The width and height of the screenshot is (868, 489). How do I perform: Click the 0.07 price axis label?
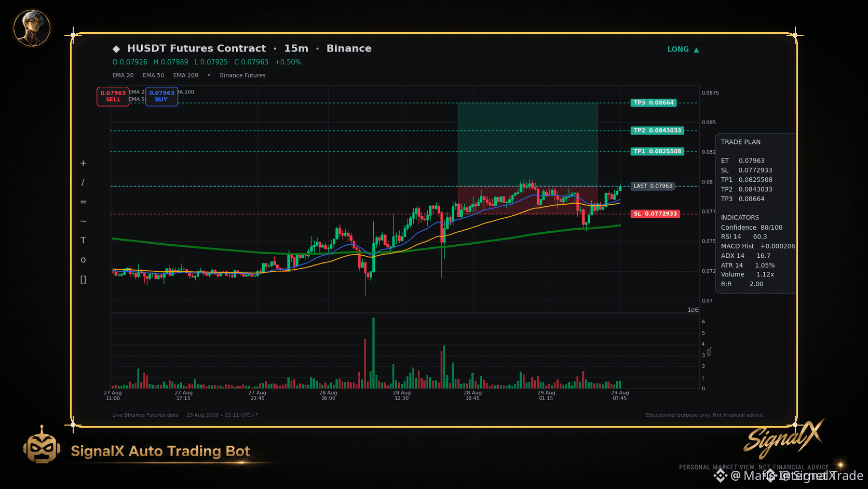(x=707, y=300)
